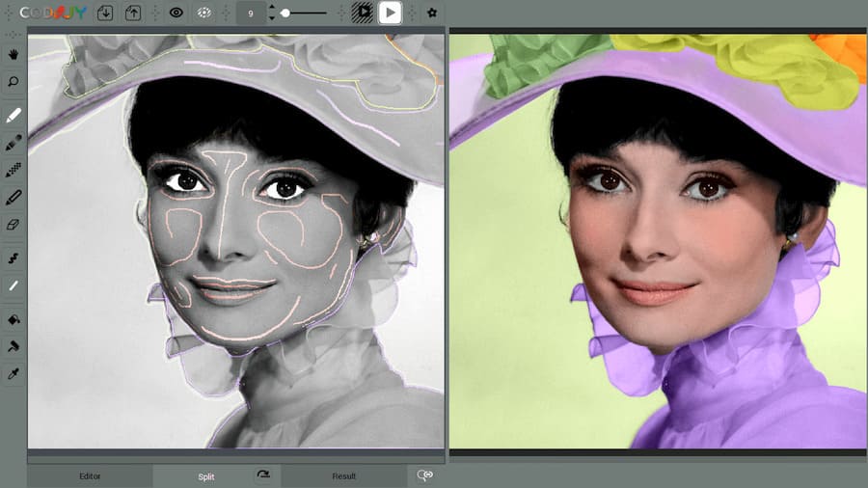Select the Zoom magnifier tool
This screenshot has width=868, height=488.
click(14, 82)
